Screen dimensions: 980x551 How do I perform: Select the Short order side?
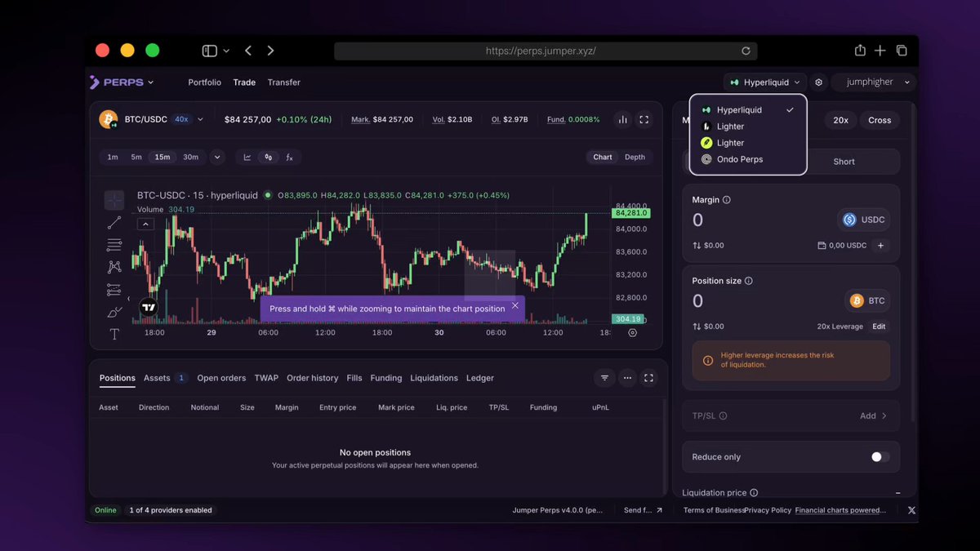(844, 162)
